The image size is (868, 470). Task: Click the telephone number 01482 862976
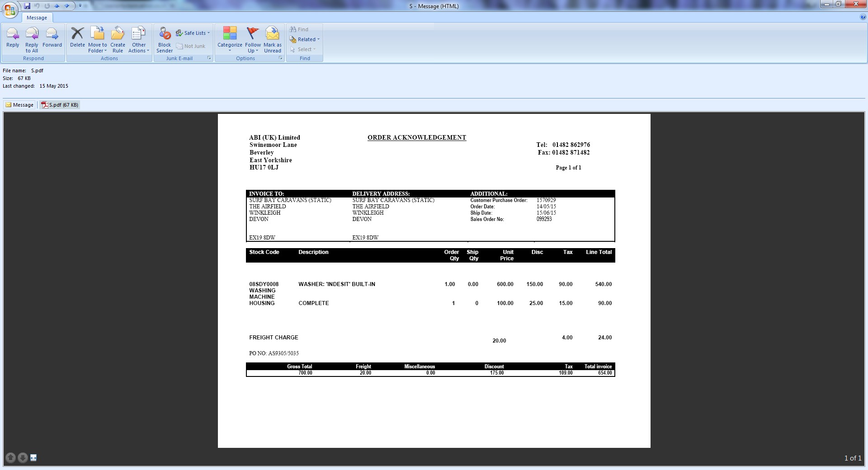(571, 145)
